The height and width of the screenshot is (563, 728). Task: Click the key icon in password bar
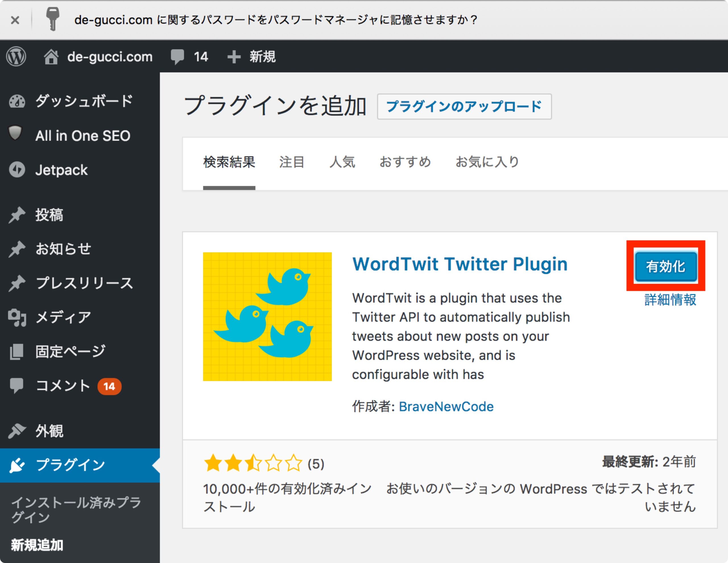pos(52,19)
